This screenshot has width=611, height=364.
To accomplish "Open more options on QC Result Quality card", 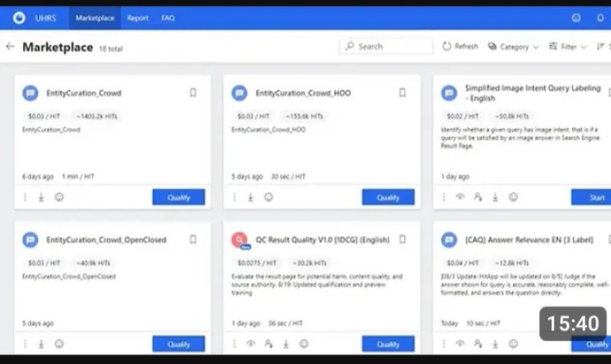I will pyautogui.click(x=234, y=344).
